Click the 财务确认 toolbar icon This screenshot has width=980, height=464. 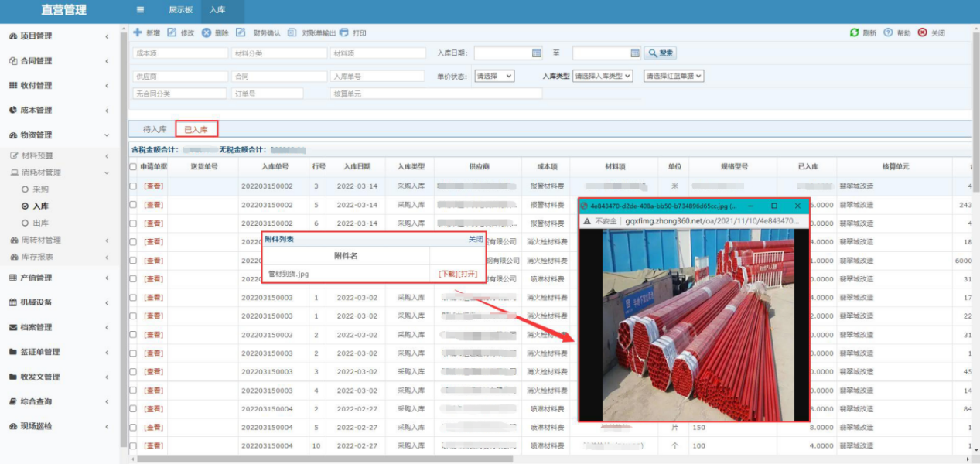pos(241,32)
